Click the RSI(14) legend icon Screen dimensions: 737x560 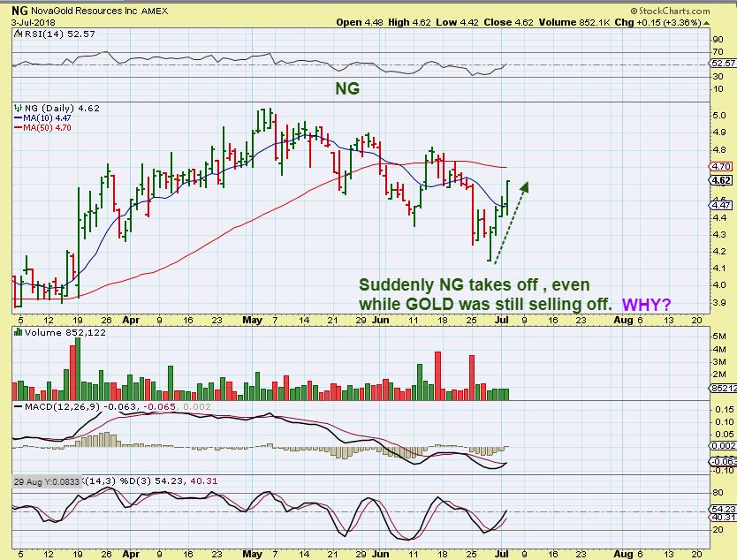click(18, 34)
